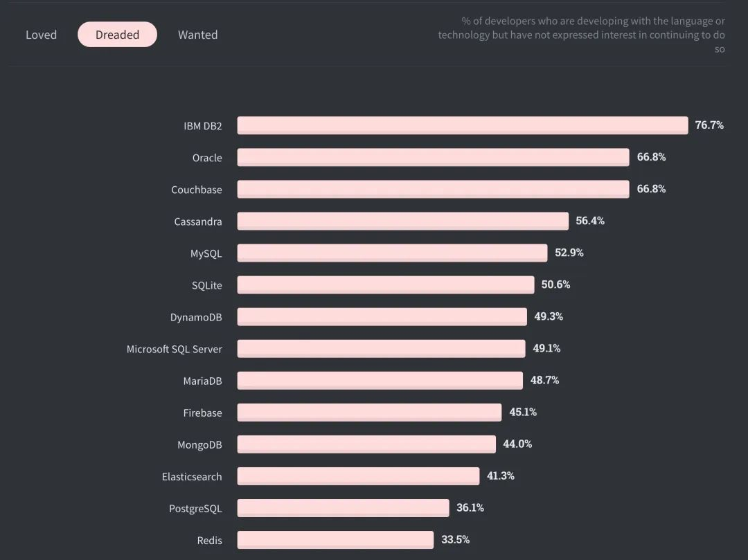Click the Redis 33.5% value label
This screenshot has width=748, height=560.
(456, 539)
